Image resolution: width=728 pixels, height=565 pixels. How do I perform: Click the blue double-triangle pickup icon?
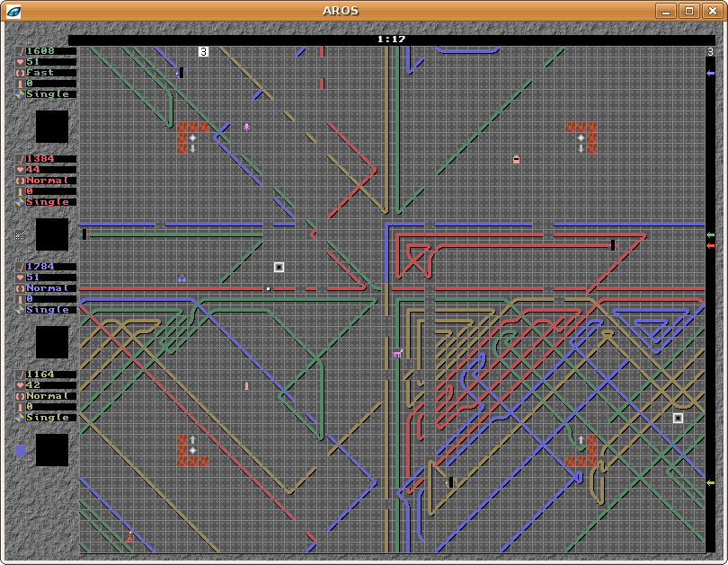click(x=182, y=278)
